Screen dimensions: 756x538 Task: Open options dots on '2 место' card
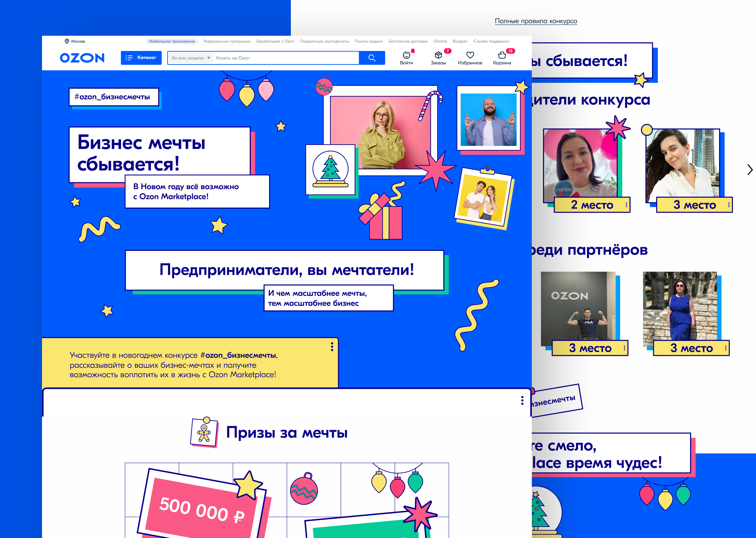pos(627,205)
